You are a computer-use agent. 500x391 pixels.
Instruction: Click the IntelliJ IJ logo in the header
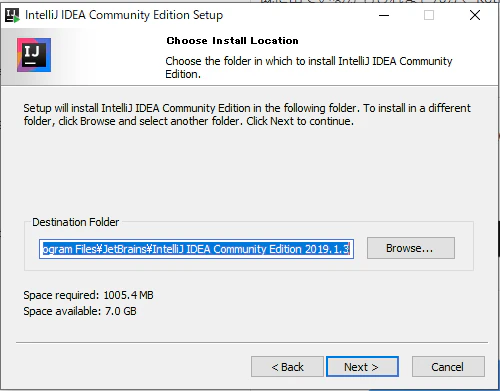[x=34, y=55]
